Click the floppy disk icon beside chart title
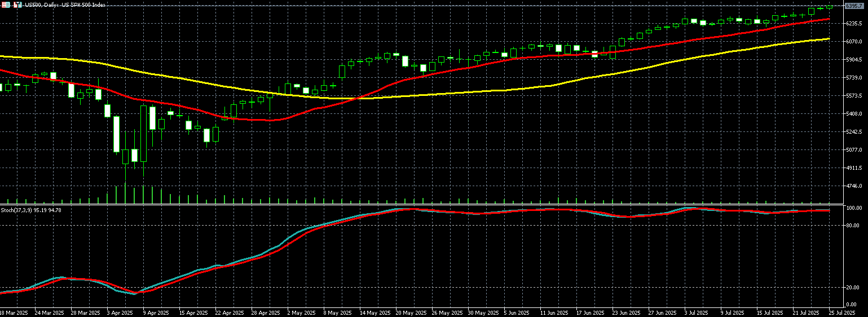This screenshot has height=317, width=868. pyautogui.click(x=17, y=5)
